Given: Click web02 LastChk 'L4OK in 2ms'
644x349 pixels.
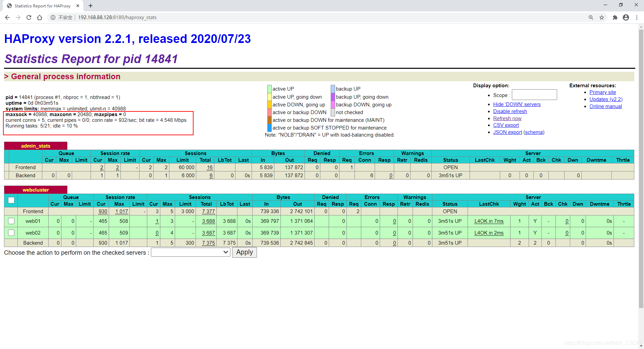Looking at the screenshot, I should point(489,233).
